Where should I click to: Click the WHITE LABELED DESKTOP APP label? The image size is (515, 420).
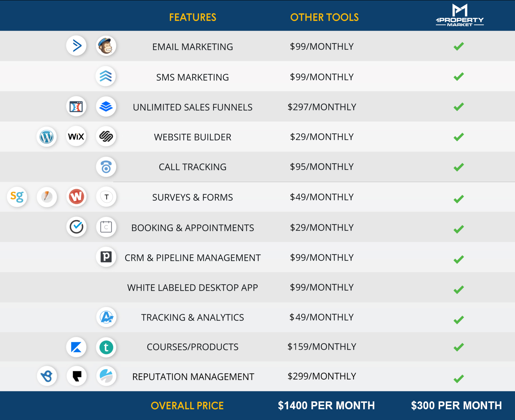(193, 288)
